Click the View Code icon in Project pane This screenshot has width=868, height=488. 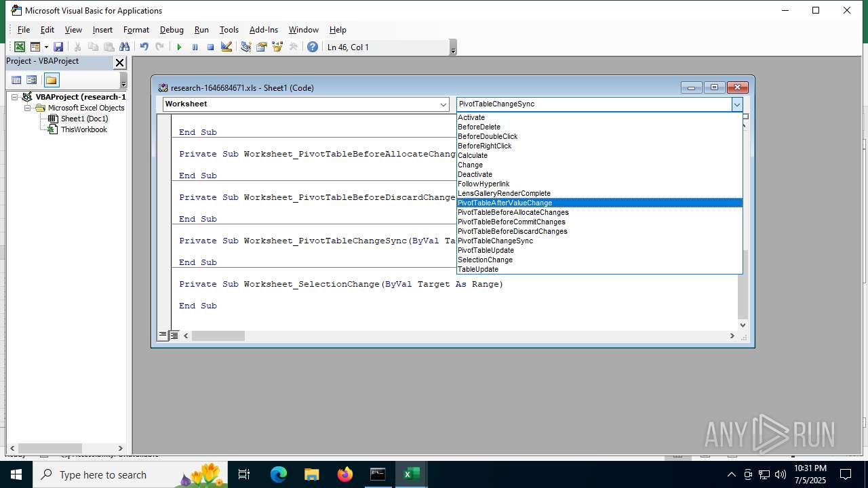[x=17, y=80]
